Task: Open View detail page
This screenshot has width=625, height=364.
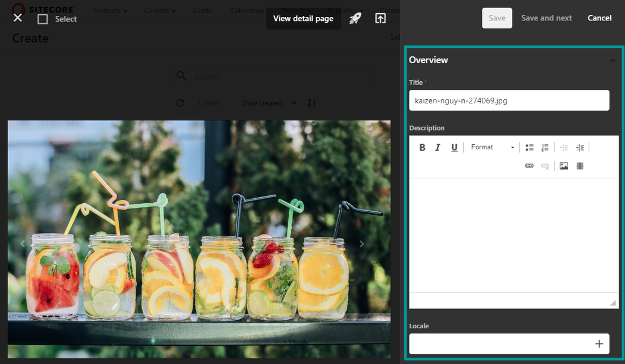Action: (x=303, y=18)
